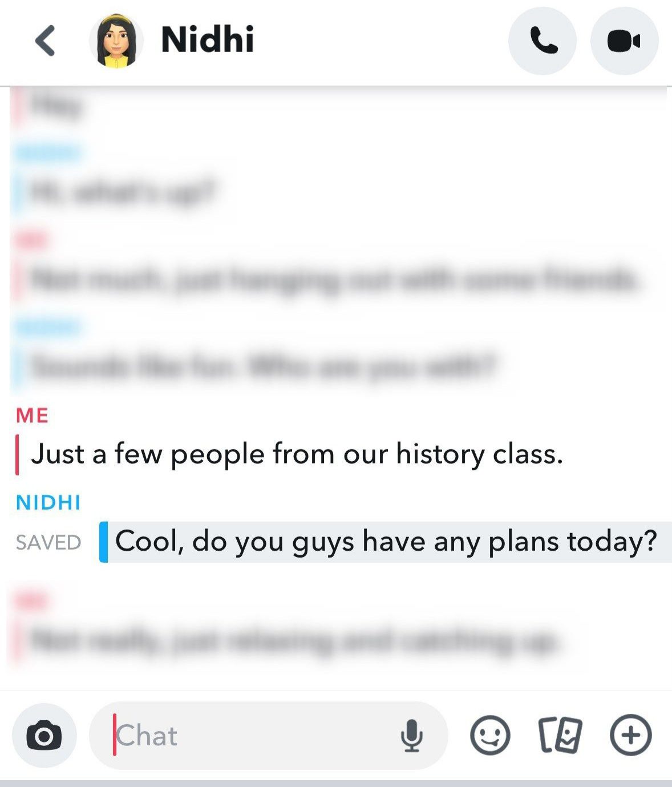Tap the NIDHI sender label
The width and height of the screenshot is (672, 787).
48,502
